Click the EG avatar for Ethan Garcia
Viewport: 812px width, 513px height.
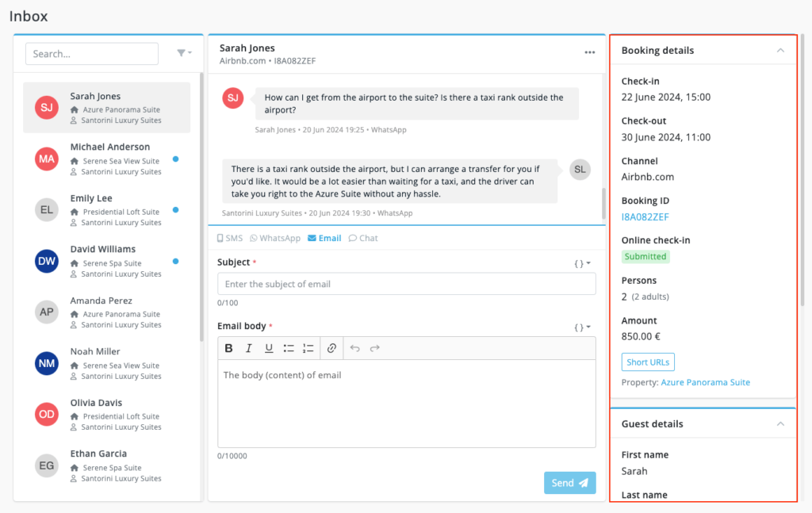point(47,465)
